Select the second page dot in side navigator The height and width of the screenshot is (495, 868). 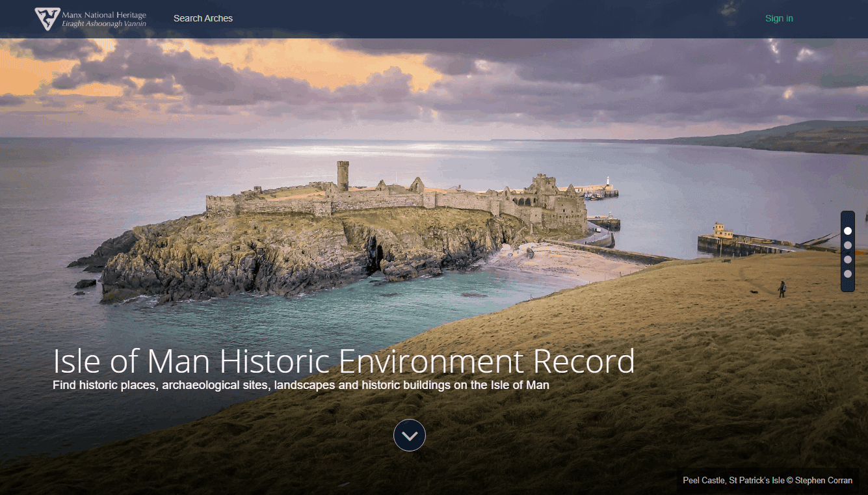coord(848,245)
